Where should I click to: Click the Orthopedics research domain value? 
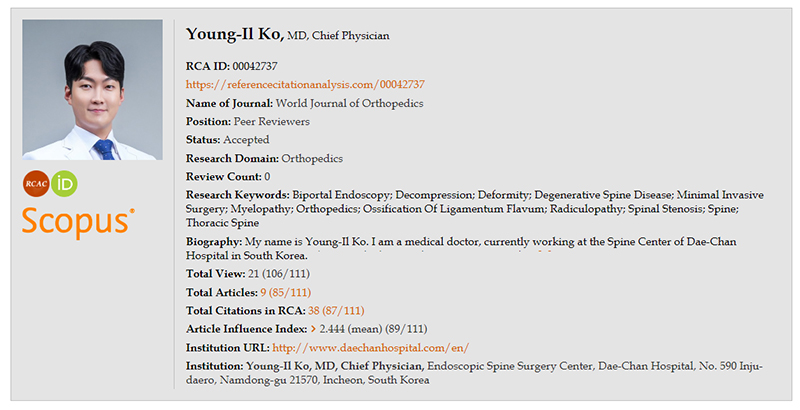point(314,158)
